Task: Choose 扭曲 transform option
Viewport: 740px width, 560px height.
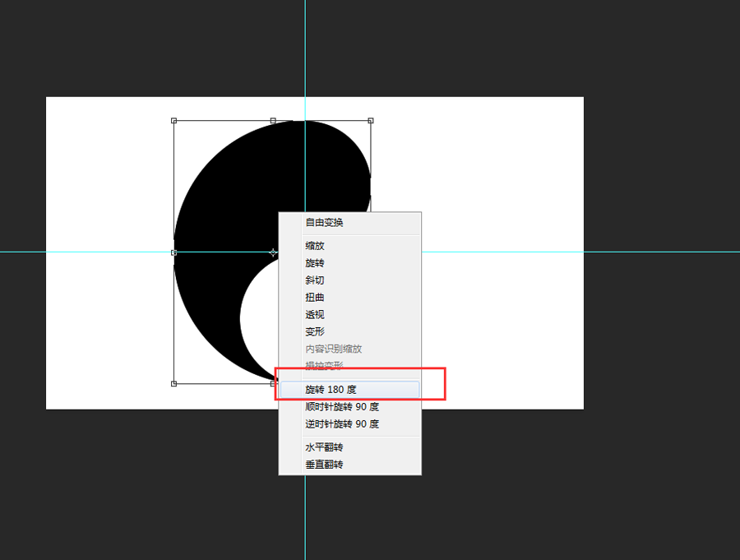Action: point(349,298)
